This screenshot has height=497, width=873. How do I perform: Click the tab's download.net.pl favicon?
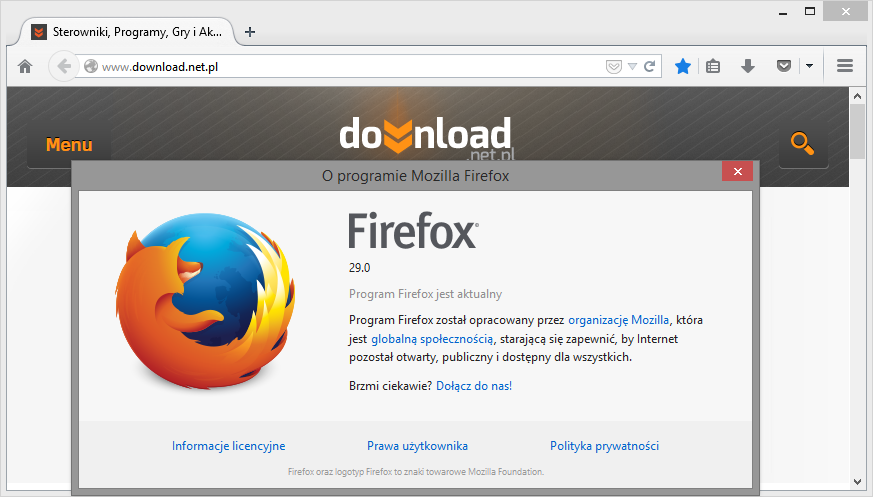tap(38, 32)
